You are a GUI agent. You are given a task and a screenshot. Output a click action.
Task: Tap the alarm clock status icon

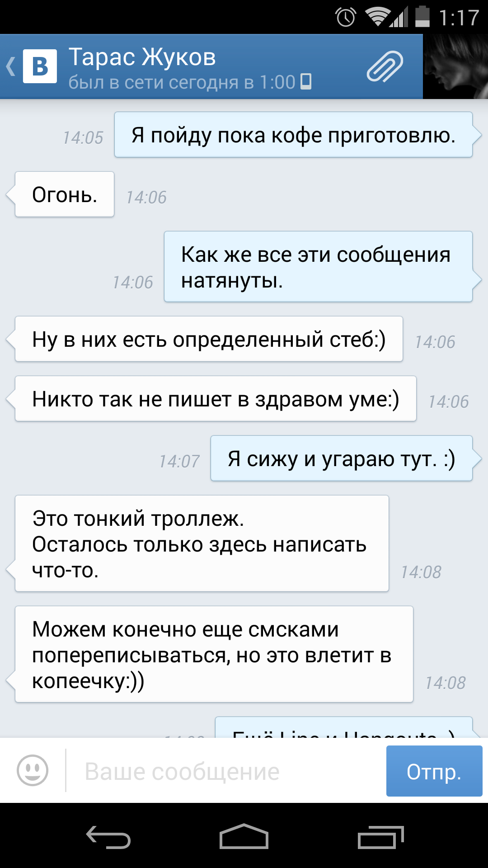coord(346,18)
